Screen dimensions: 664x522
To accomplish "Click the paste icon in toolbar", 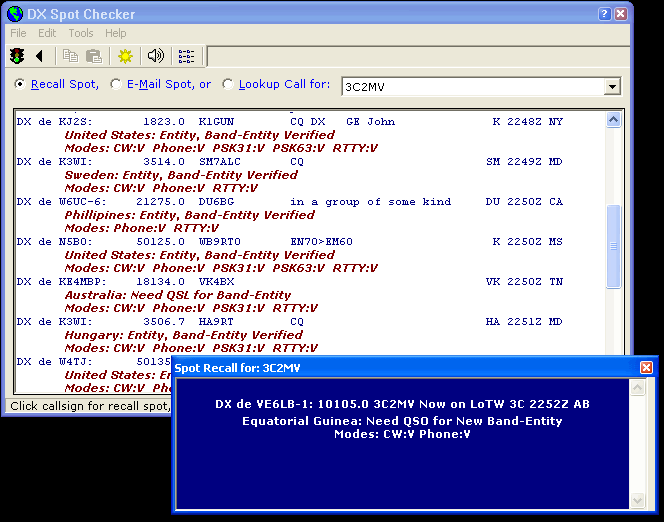I will pos(94,56).
